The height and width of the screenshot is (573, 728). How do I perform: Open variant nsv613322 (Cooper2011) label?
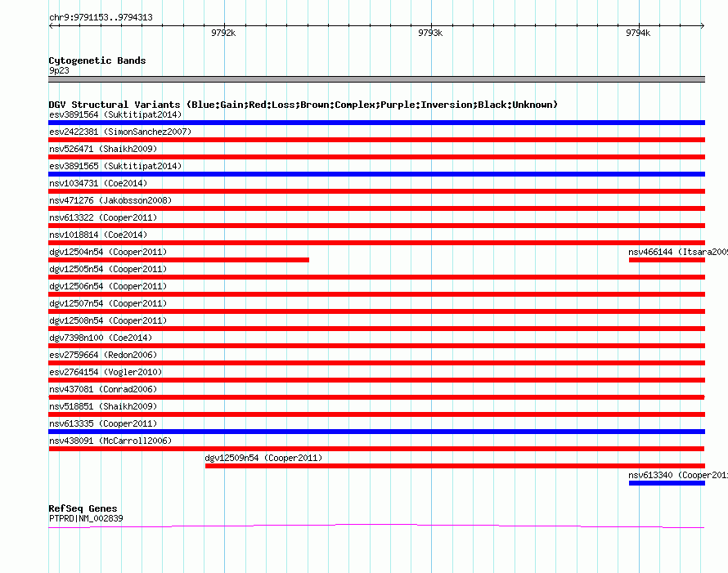103,217
